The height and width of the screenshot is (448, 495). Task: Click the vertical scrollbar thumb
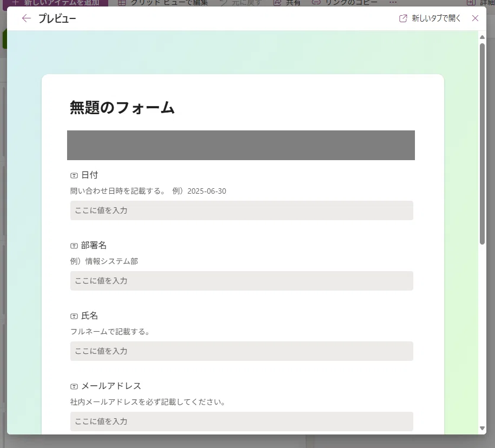(482, 143)
